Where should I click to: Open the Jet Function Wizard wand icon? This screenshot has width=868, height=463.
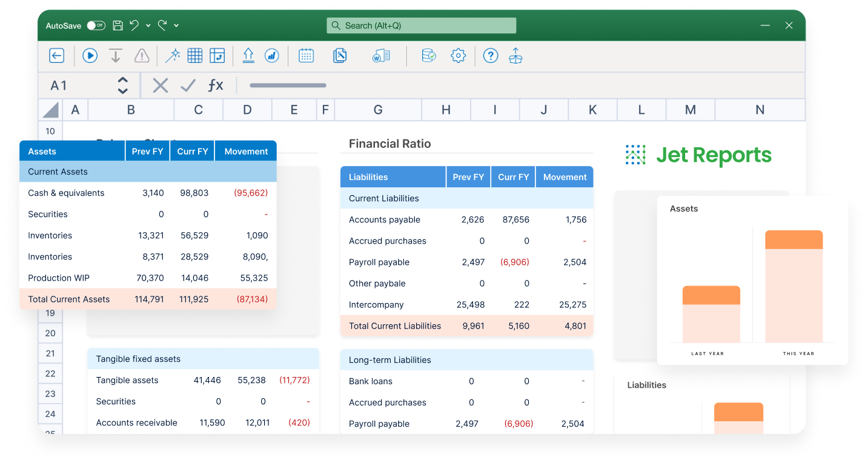click(173, 55)
